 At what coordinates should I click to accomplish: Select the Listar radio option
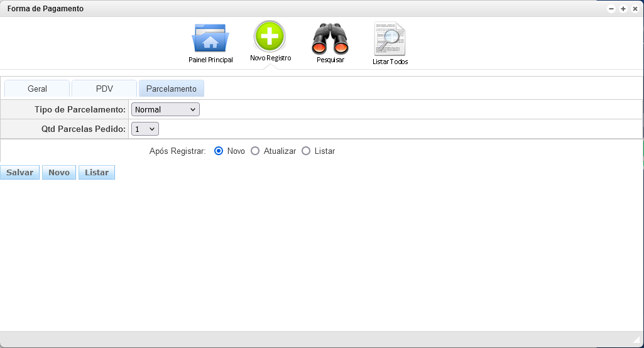[306, 151]
